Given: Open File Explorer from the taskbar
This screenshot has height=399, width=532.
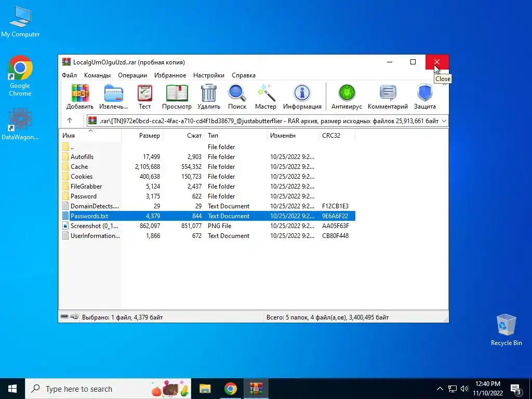Looking at the screenshot, I should (205, 389).
